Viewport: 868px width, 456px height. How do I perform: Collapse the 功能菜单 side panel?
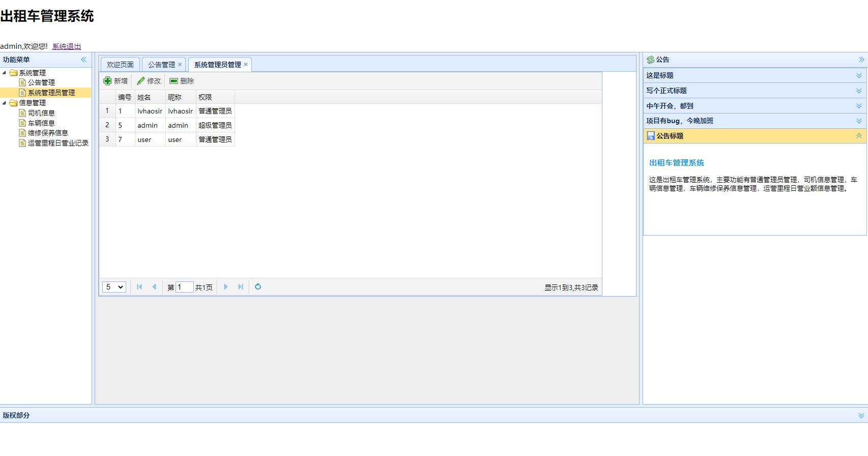[x=83, y=60]
